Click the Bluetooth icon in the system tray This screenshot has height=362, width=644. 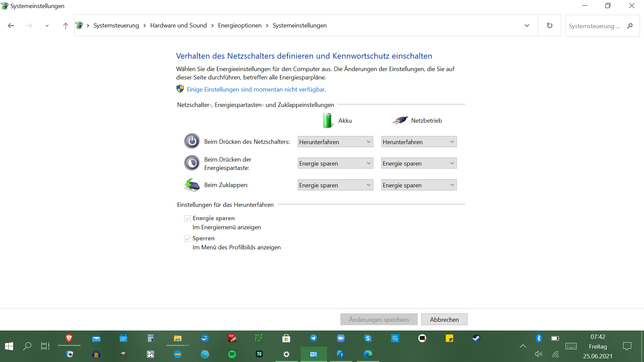tap(539, 338)
